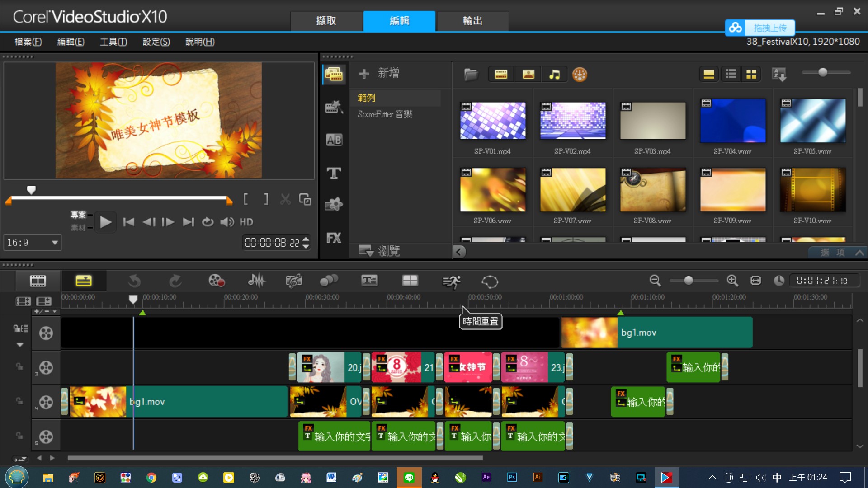Open the Sound Mixer icon

tap(257, 281)
